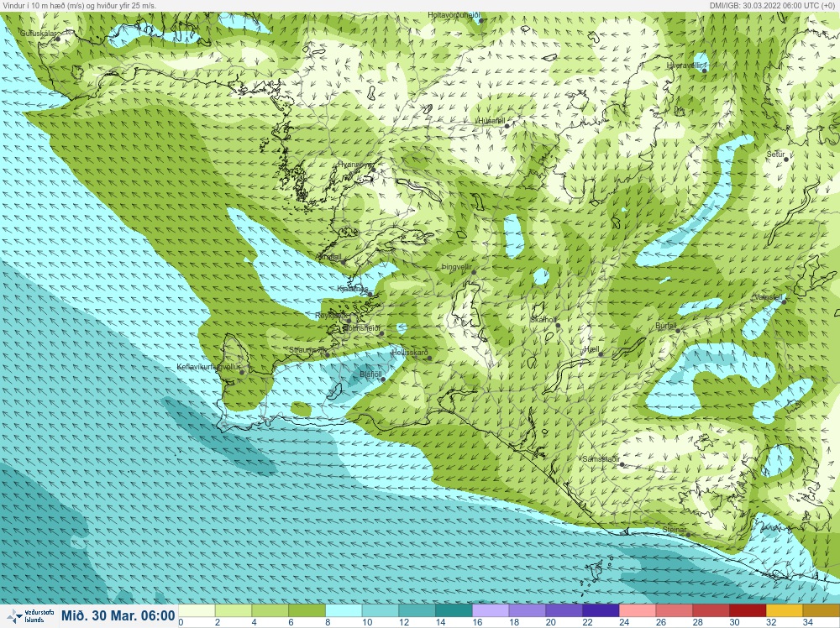Pick the 28–30 m/s red legend swatch

click(x=711, y=611)
